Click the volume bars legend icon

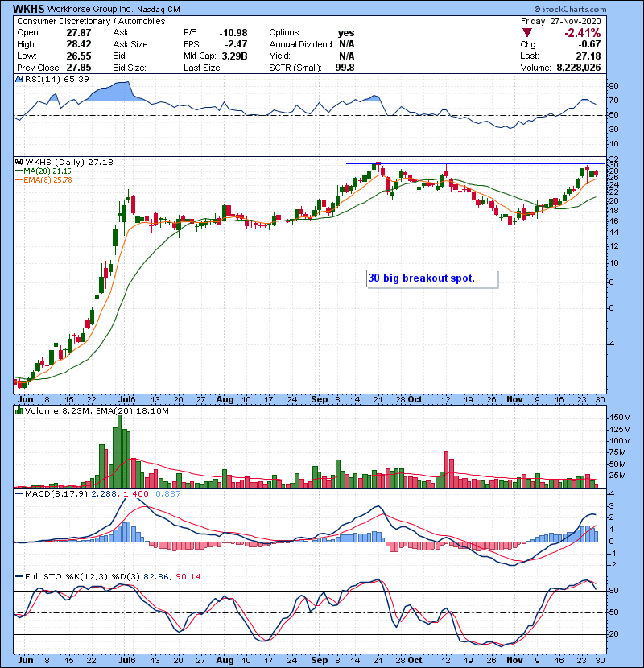pos(19,410)
